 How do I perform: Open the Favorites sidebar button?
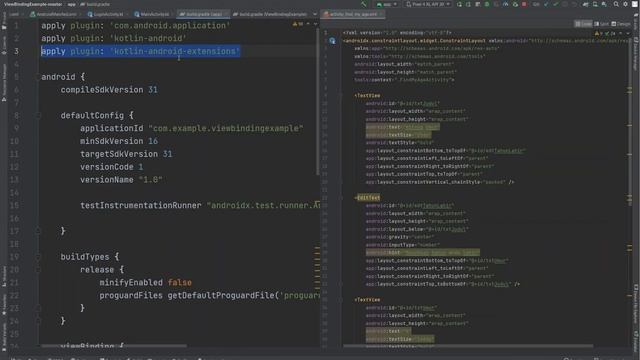point(4,304)
